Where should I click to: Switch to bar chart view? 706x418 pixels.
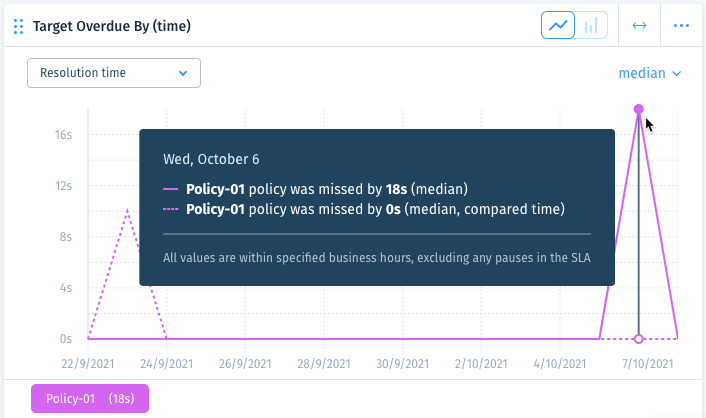pyautogui.click(x=591, y=25)
